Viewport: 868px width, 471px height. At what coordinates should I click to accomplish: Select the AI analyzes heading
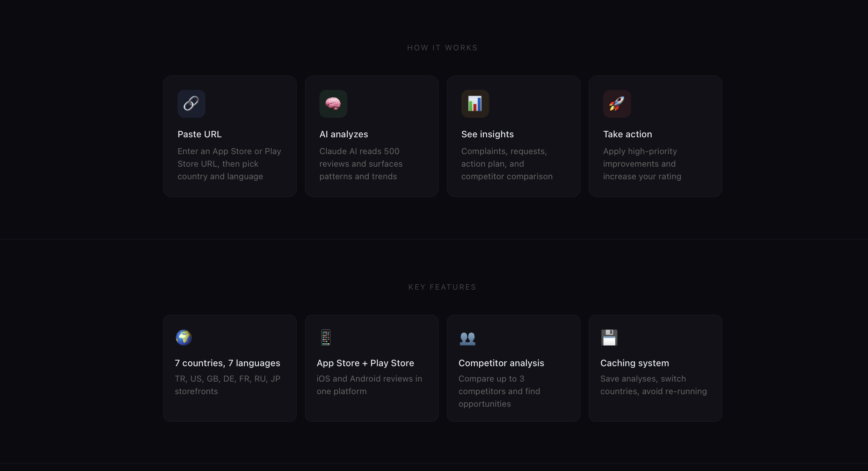343,134
